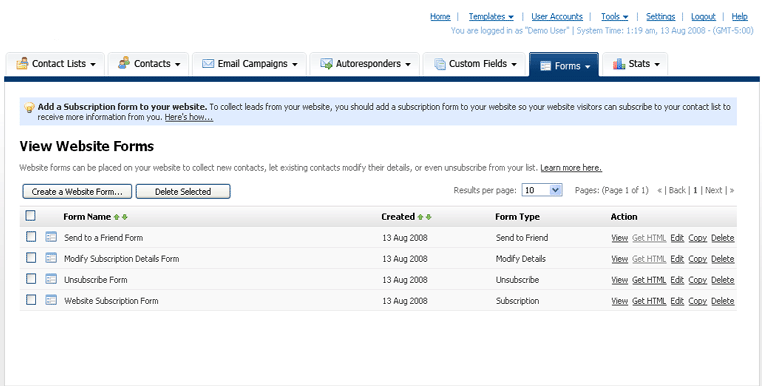Open the Results per page dropdown
The image size is (762, 386).
[542, 190]
